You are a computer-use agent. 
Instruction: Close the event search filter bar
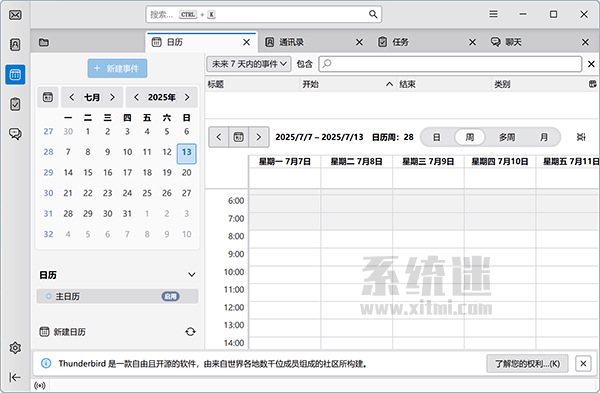point(591,64)
